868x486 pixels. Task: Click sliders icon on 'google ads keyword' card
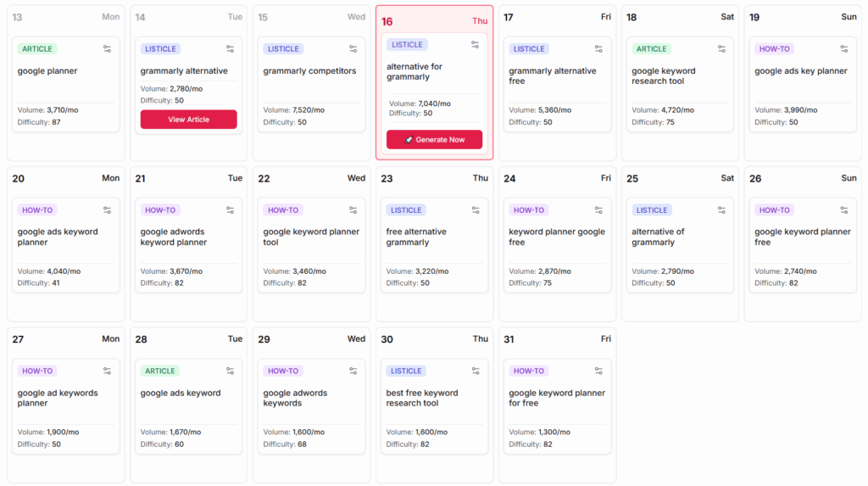click(x=230, y=371)
